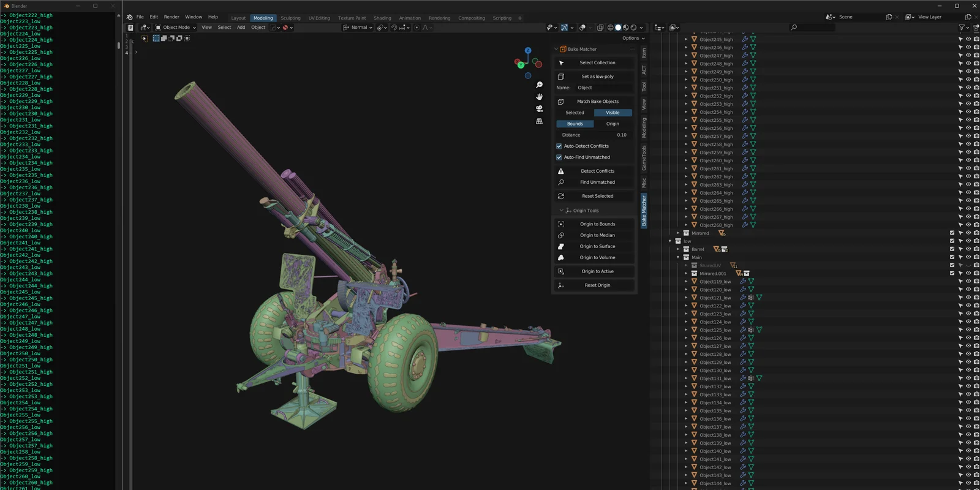Expand the Barrel collection in outliner
Viewport: 980px width, 490px height.
click(678, 249)
